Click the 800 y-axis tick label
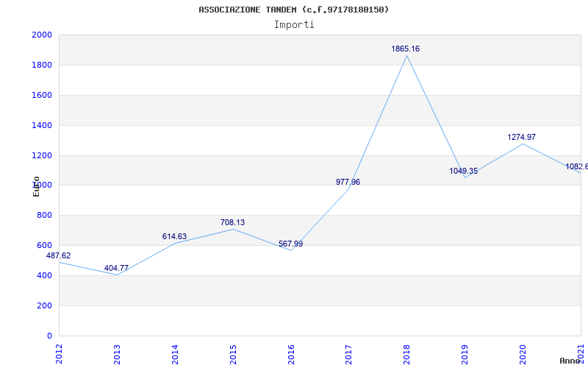The height and width of the screenshot is (368, 588). [45, 216]
